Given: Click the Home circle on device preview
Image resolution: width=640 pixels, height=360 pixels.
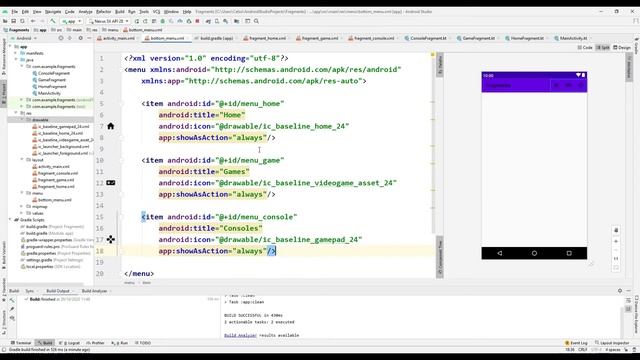Looking at the screenshot, I should pyautogui.click(x=534, y=253).
